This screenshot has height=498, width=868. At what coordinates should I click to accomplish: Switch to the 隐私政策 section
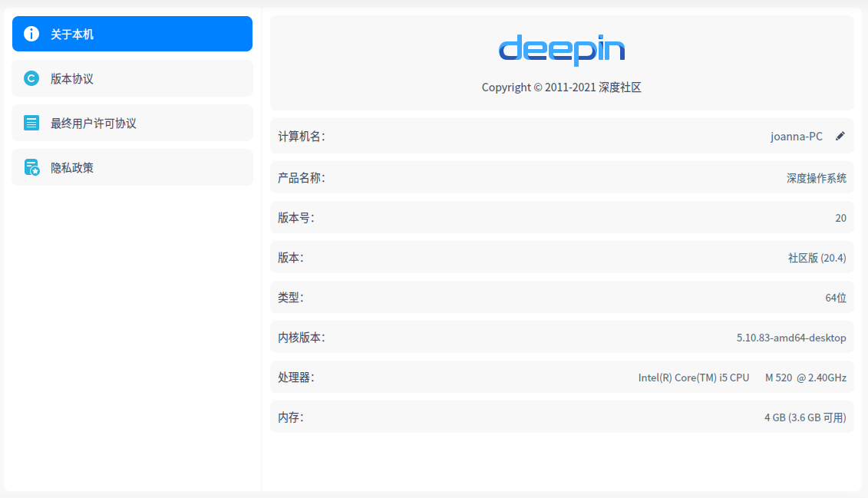[x=131, y=167]
